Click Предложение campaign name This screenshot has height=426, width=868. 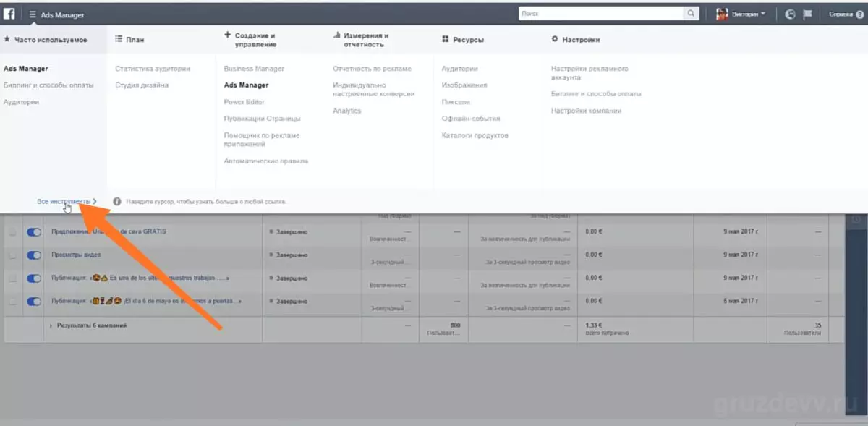point(109,231)
